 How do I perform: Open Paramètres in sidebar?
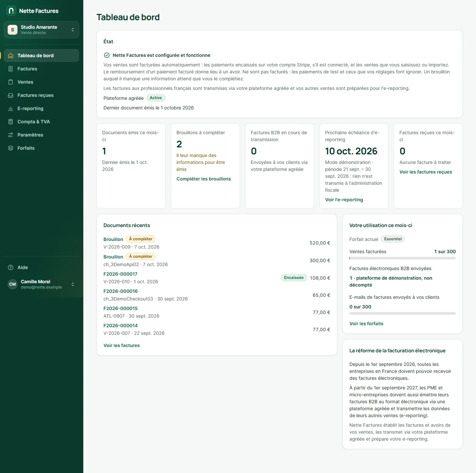coord(41,135)
